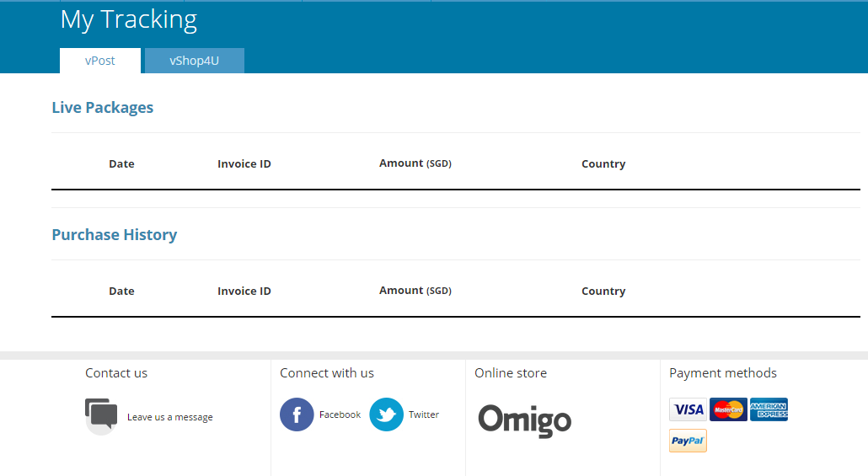Follow the Twitter text link
The height and width of the screenshot is (476, 868).
point(424,414)
